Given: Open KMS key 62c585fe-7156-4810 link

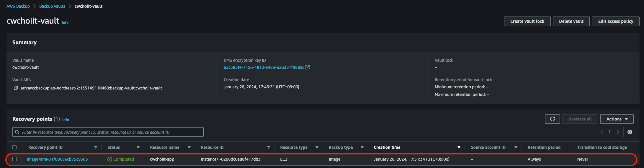Looking at the screenshot, I should pyautogui.click(x=264, y=67).
